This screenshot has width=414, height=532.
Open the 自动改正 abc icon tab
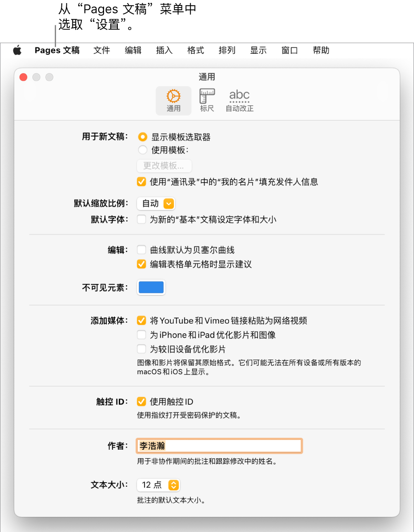[240, 101]
